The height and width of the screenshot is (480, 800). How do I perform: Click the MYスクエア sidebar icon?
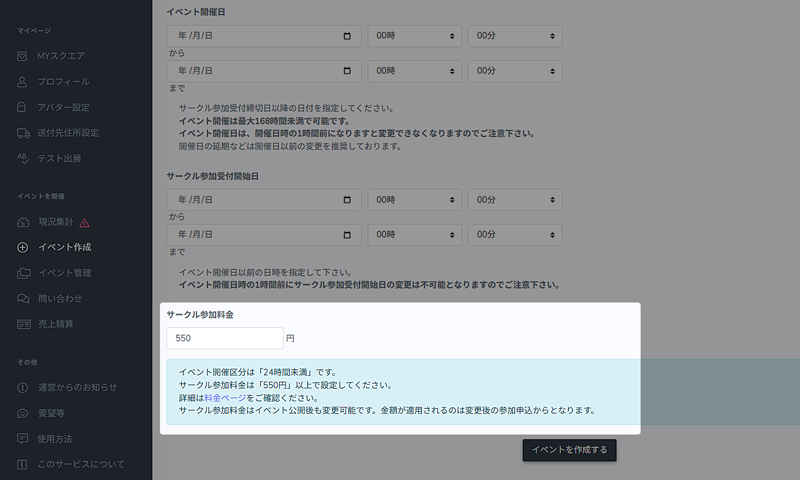pos(23,55)
